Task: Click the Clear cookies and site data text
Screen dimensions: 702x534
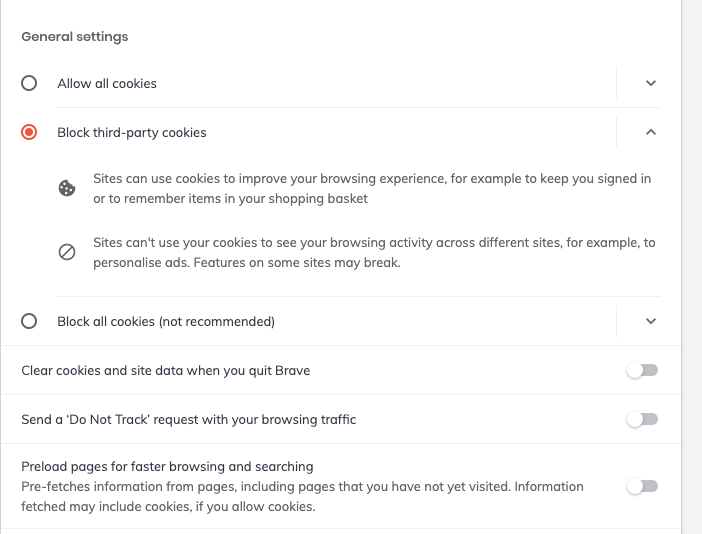Action: (x=166, y=370)
